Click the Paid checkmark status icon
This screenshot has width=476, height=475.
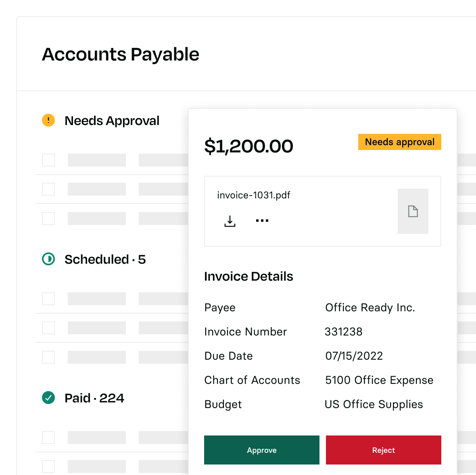(48, 398)
